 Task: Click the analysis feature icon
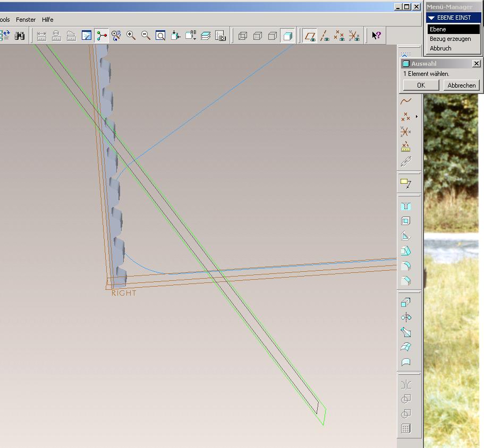[x=405, y=147]
